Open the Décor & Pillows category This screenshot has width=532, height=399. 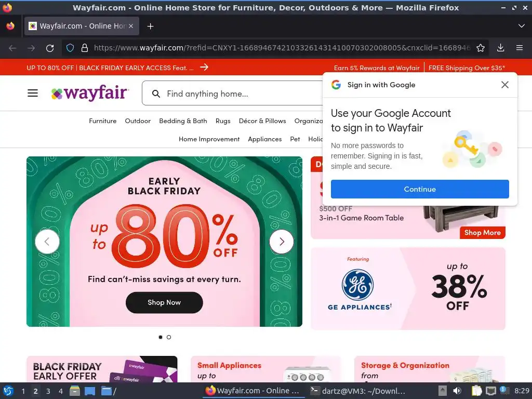pos(262,121)
